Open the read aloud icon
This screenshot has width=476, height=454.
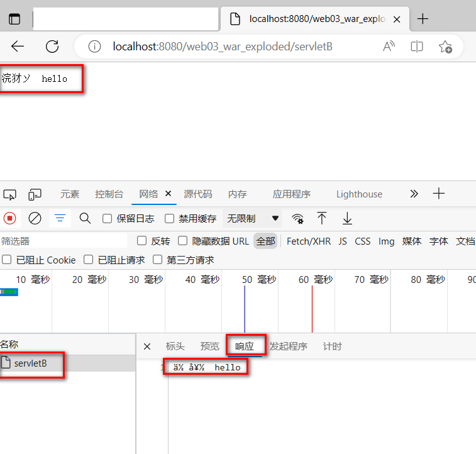[389, 47]
